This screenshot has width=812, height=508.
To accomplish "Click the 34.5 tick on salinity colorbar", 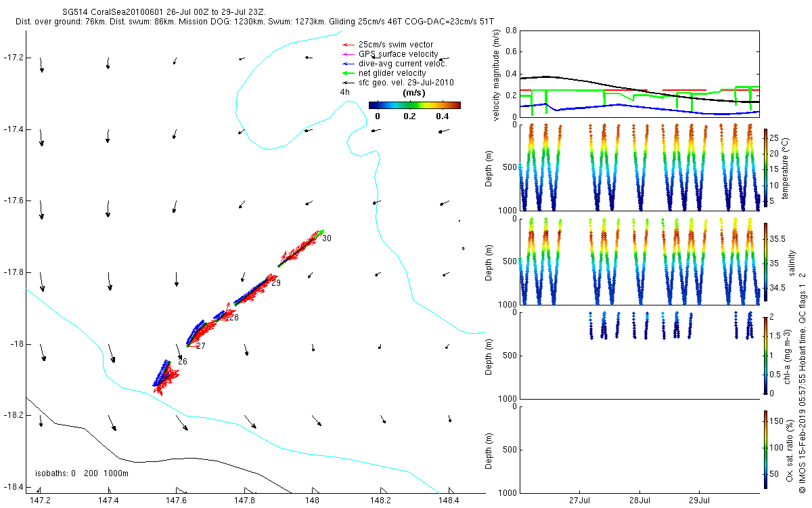I will [777, 288].
